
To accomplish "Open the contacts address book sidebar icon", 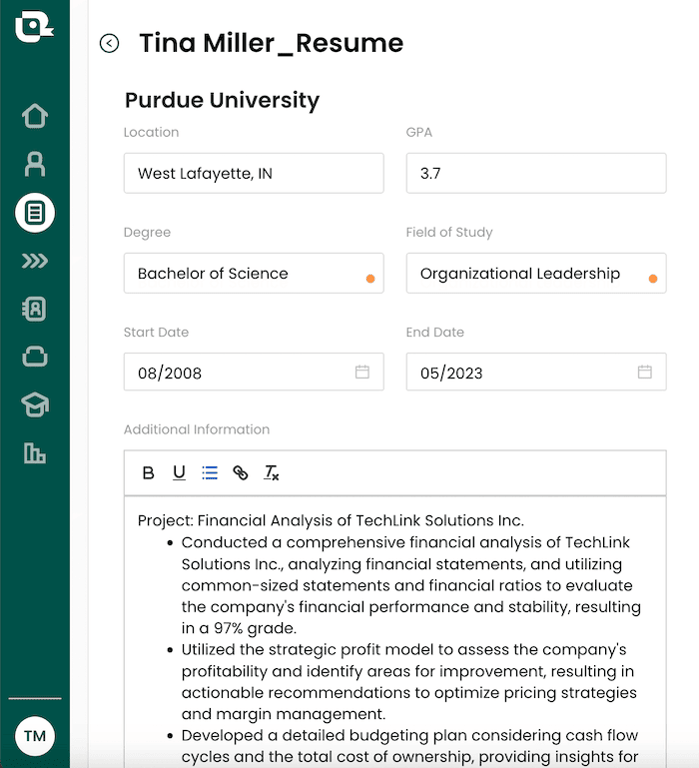I will (x=34, y=309).
